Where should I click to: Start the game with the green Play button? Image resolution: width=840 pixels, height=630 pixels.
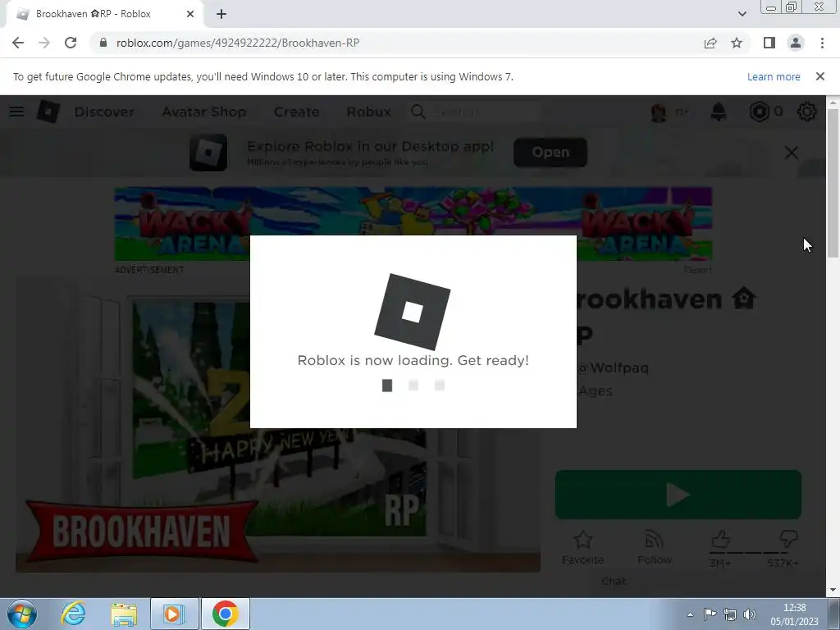(678, 495)
